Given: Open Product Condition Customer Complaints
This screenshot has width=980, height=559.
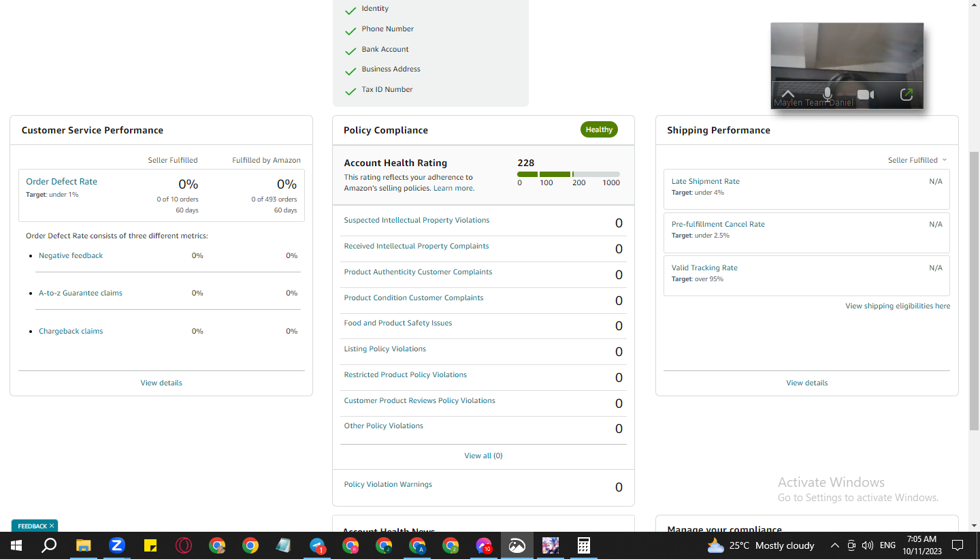Looking at the screenshot, I should [414, 298].
